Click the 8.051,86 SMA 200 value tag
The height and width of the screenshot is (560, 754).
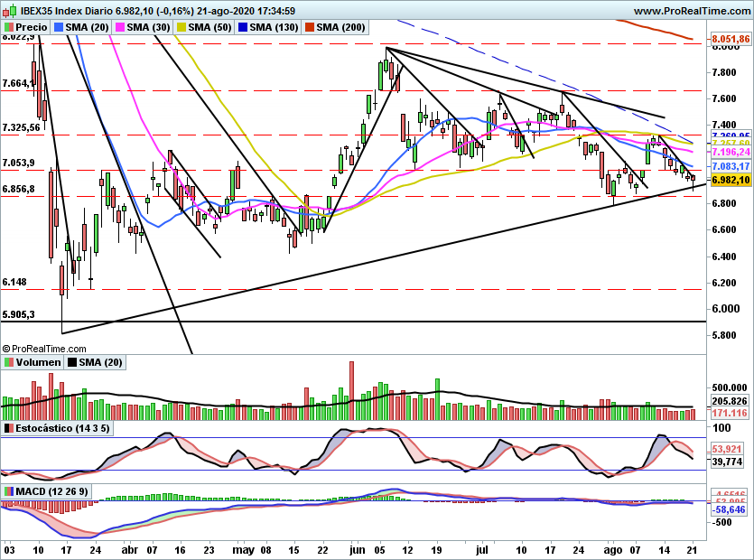[x=731, y=39]
